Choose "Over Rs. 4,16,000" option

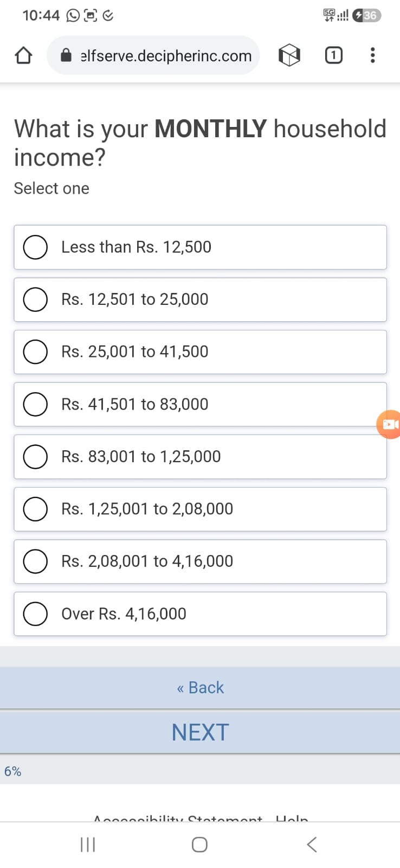(200, 614)
